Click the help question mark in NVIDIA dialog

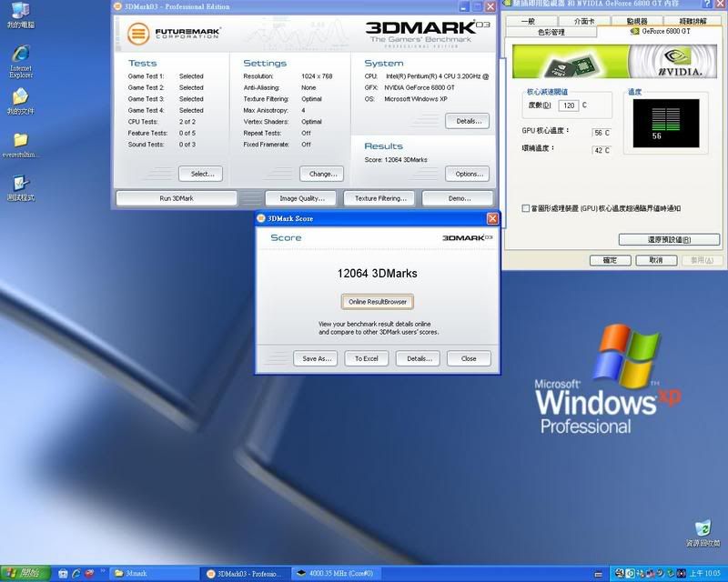point(707,4)
